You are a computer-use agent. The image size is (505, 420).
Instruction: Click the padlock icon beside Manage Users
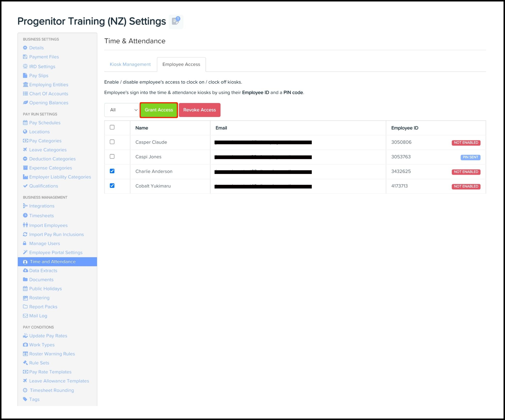pos(25,243)
